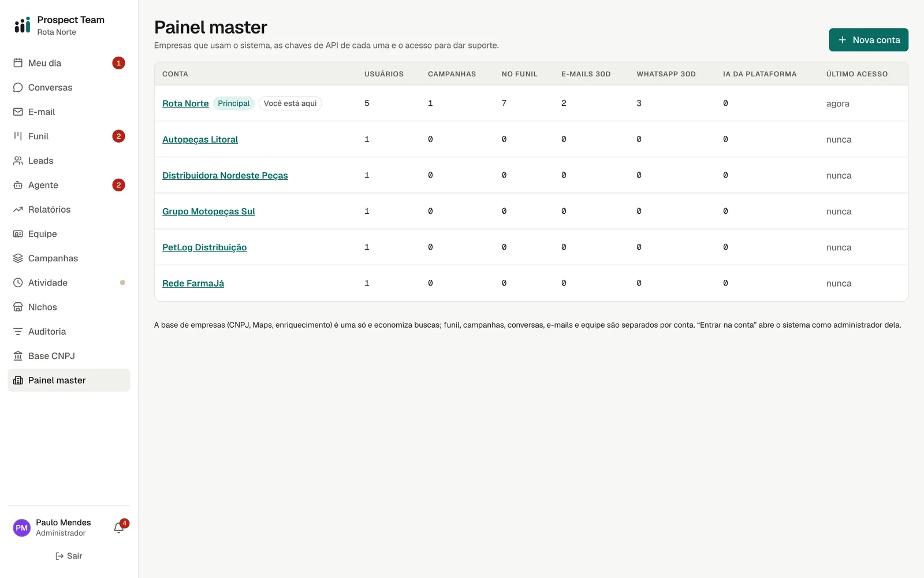Viewport: 924px width, 578px height.
Task: Click the Agente robot icon
Action: click(18, 185)
